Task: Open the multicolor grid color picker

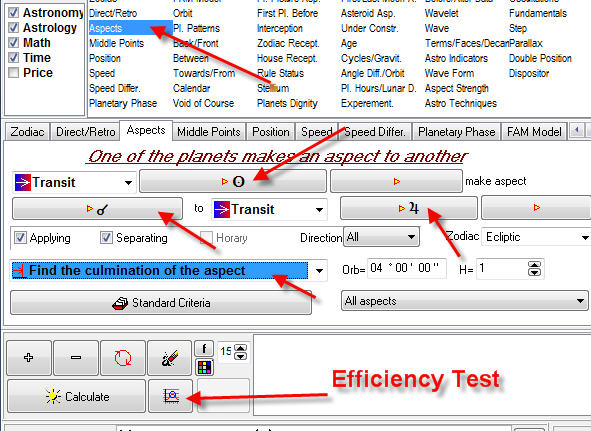Action: point(204,367)
